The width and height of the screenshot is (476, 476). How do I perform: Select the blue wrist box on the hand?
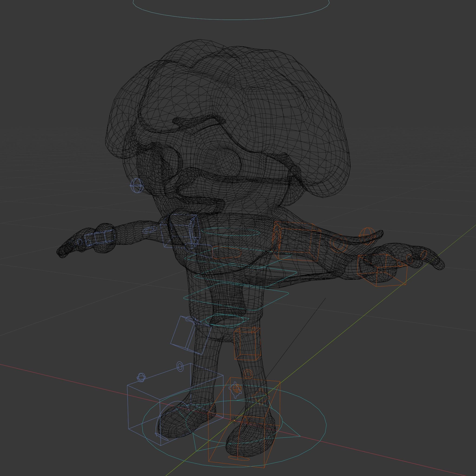[100, 238]
